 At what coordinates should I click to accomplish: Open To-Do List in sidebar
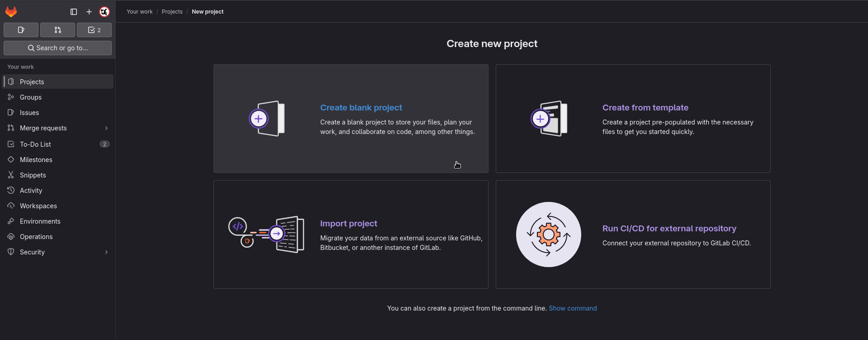[58, 144]
